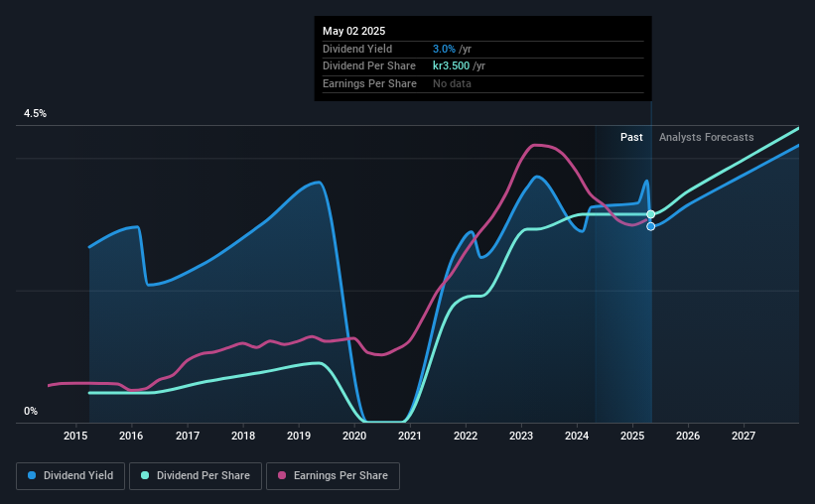Toggle the Dividend Per Share legend series
815x504 pixels.
click(196, 476)
